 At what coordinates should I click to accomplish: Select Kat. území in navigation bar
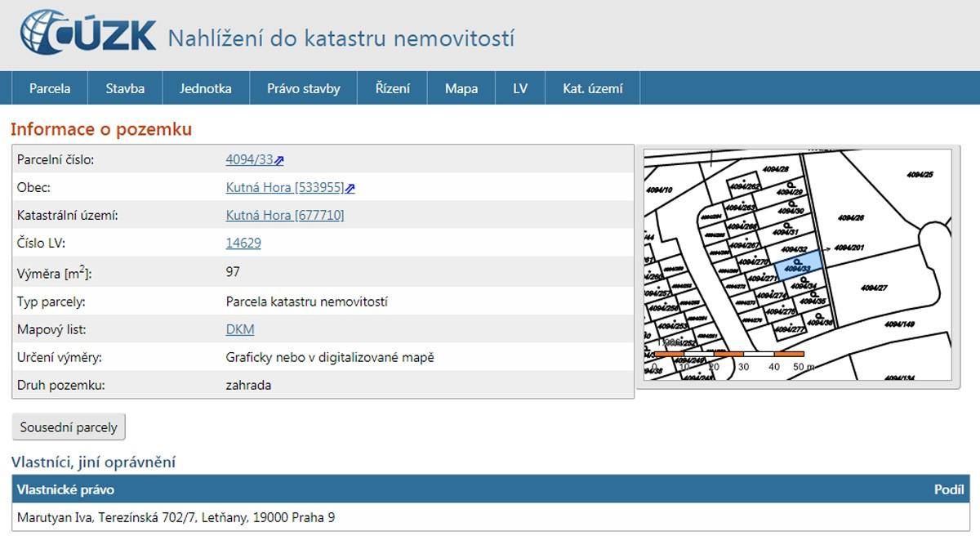[592, 88]
